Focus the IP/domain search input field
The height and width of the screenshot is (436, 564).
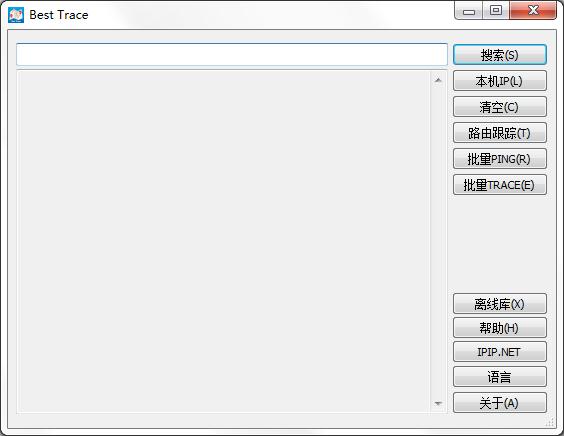pyautogui.click(x=232, y=55)
